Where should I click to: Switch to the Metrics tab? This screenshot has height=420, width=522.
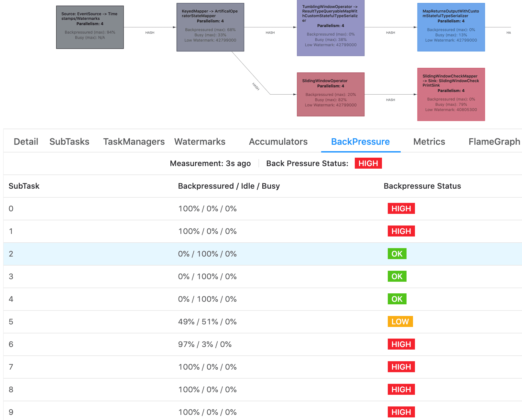click(429, 142)
